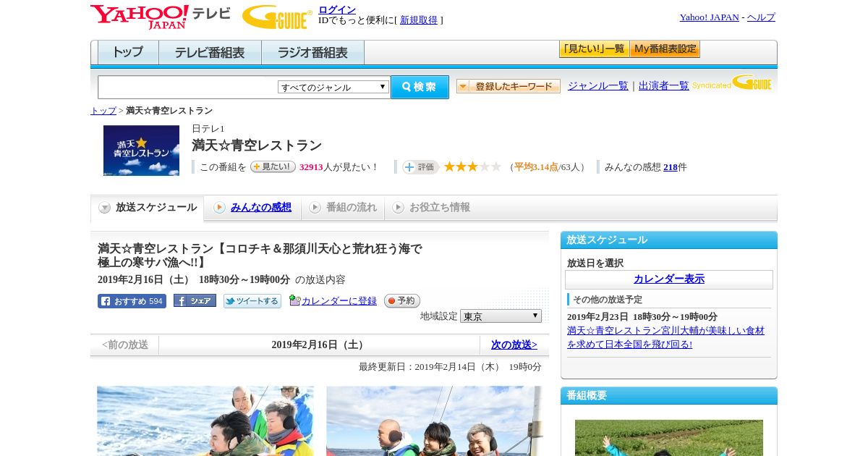Image resolution: width=868 pixels, height=456 pixels.
Task: Open the ジャンル一覧 link
Action: (x=597, y=85)
